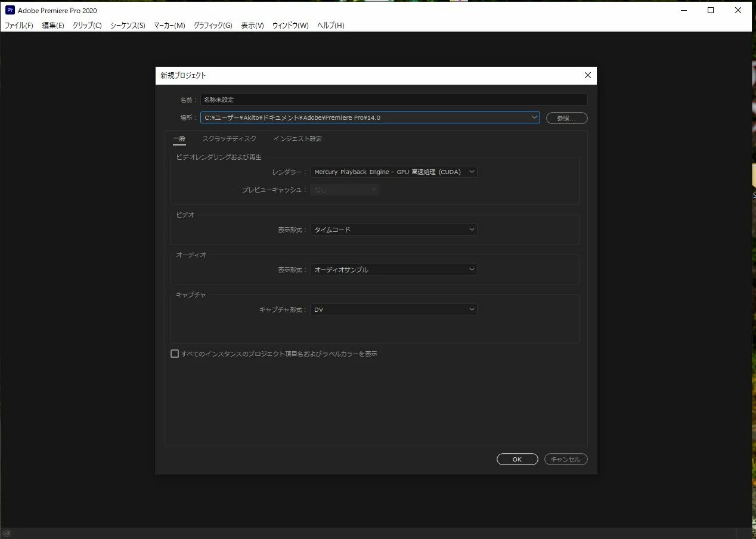Open the ウィンドウ(W) menu
The width and height of the screenshot is (756, 539).
(x=290, y=26)
